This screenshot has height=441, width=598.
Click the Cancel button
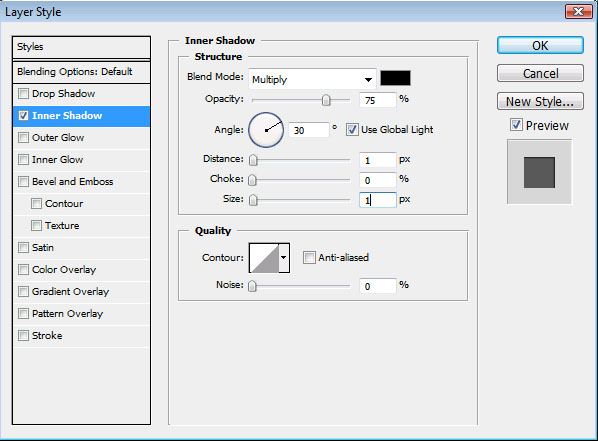tap(540, 73)
